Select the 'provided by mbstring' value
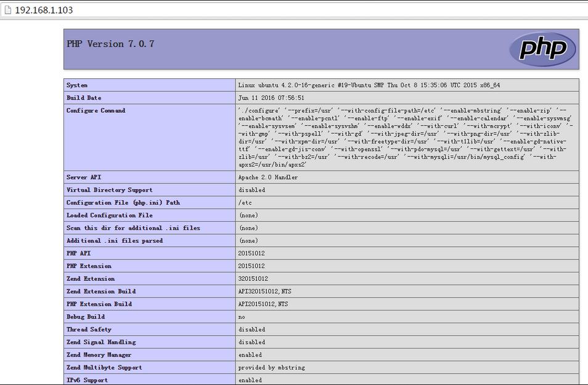588x385 pixels. [271, 368]
